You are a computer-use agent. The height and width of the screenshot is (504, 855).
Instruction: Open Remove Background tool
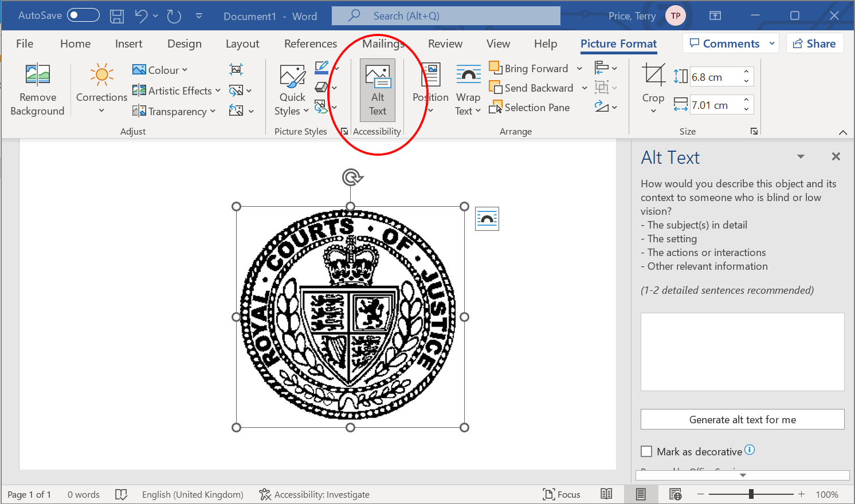pyautogui.click(x=38, y=90)
